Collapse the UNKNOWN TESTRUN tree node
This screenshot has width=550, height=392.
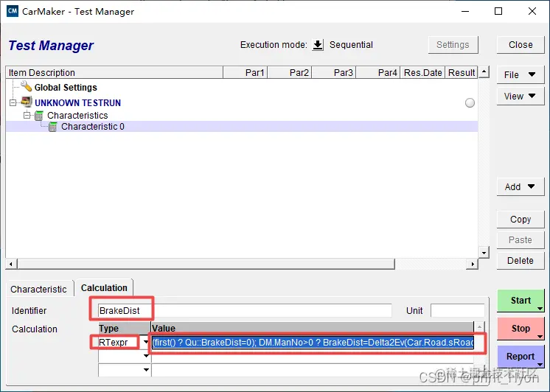(x=13, y=102)
